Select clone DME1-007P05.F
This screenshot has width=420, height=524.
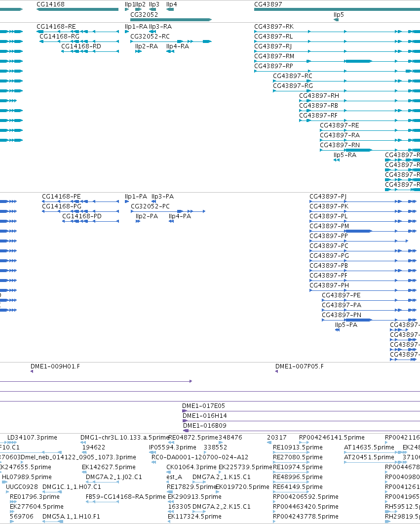(x=300, y=366)
